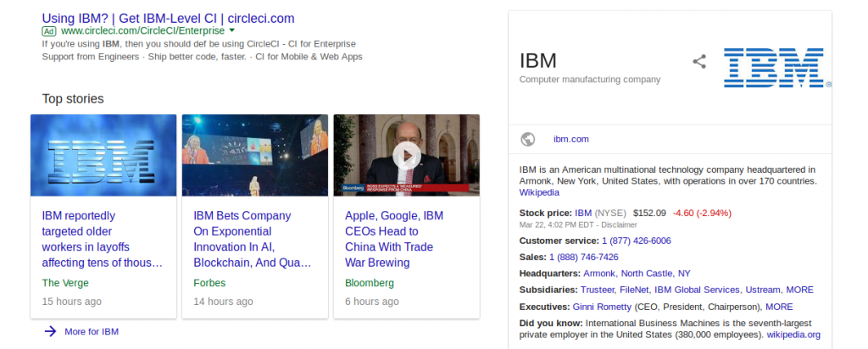Image resolution: width=868 pixels, height=349 pixels.
Task: Click the arrow icon beside More for IBM
Action: coord(50,331)
